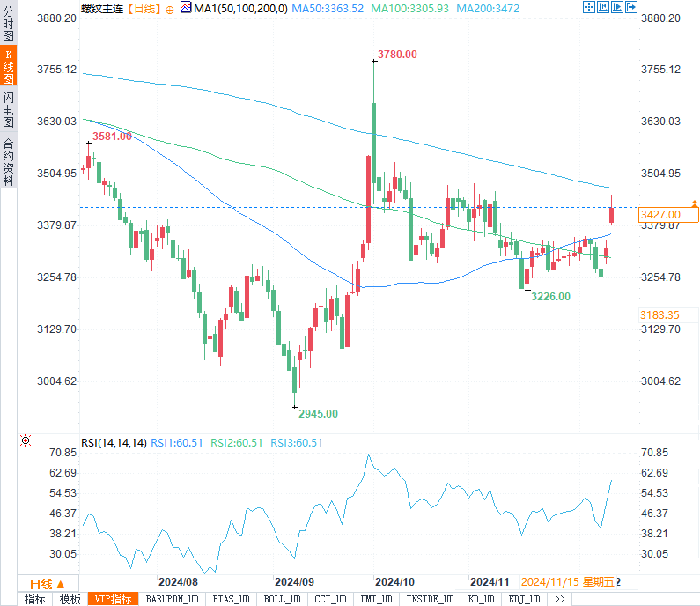The height and width of the screenshot is (606, 700).
Task: Click the red sun icon beside RSI
Action: click(26, 440)
